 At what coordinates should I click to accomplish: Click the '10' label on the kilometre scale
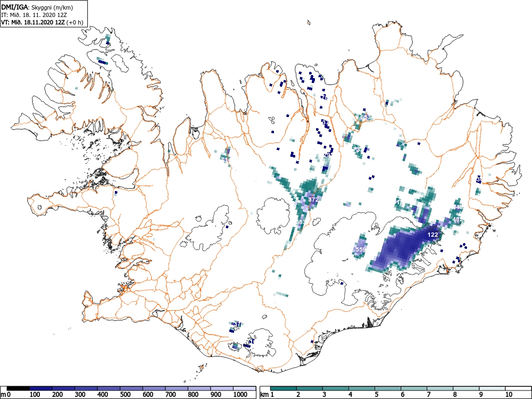coord(508,395)
